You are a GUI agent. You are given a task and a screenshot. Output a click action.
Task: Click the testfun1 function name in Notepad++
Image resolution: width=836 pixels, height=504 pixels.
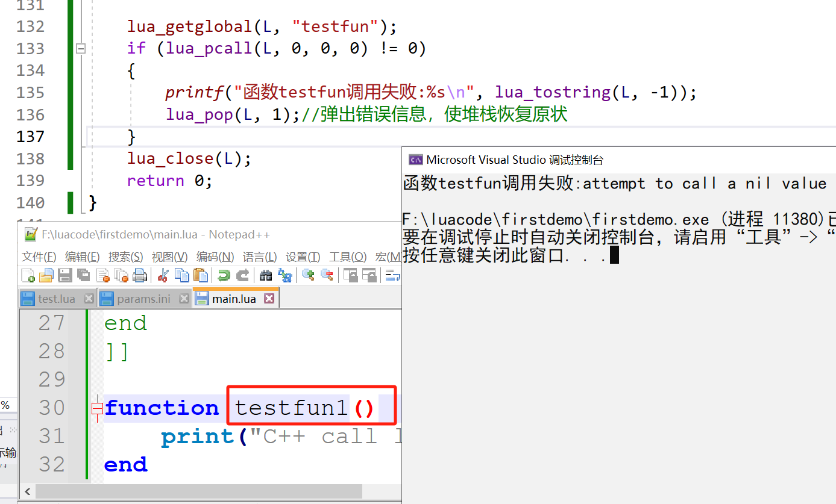(292, 408)
